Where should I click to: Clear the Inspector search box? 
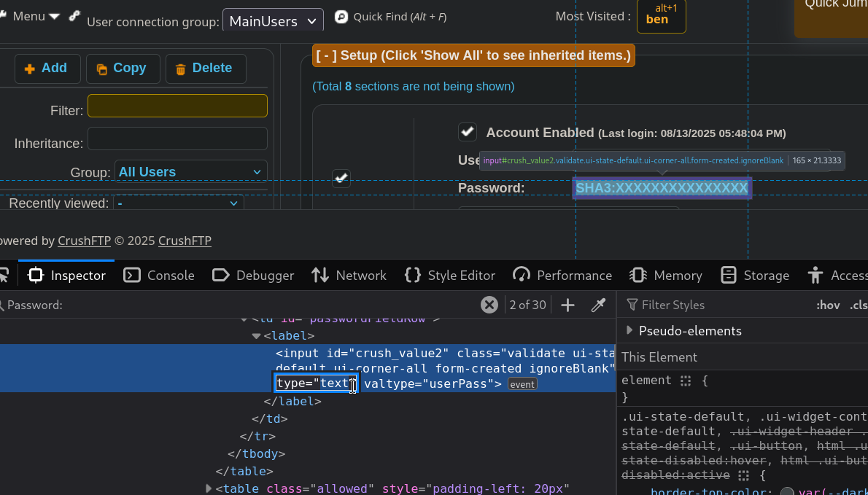(489, 305)
